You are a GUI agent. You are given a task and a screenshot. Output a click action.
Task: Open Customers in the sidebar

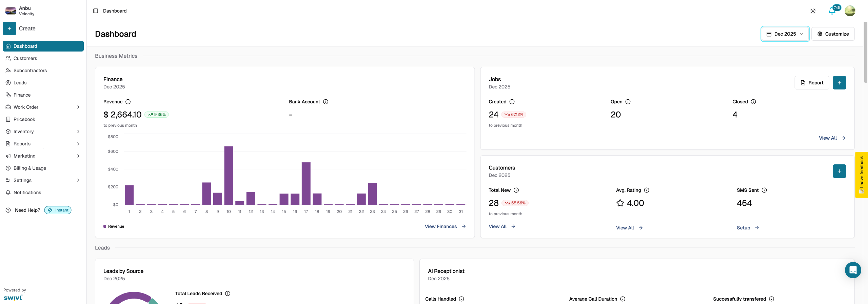tap(25, 58)
